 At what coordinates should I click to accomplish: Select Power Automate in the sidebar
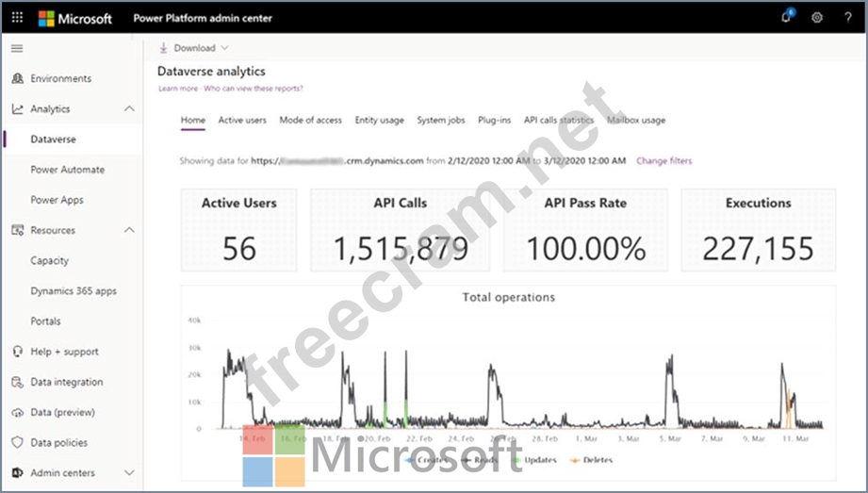pyautogui.click(x=67, y=170)
